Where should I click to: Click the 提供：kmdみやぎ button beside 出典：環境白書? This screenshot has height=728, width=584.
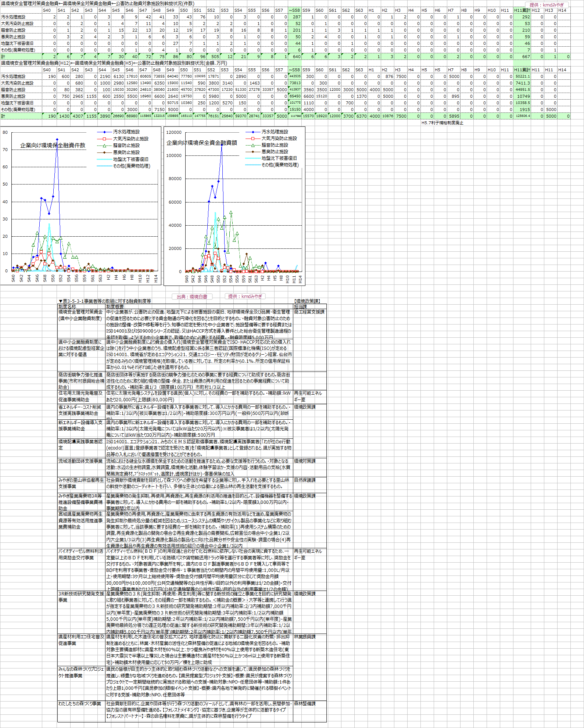click(245, 296)
